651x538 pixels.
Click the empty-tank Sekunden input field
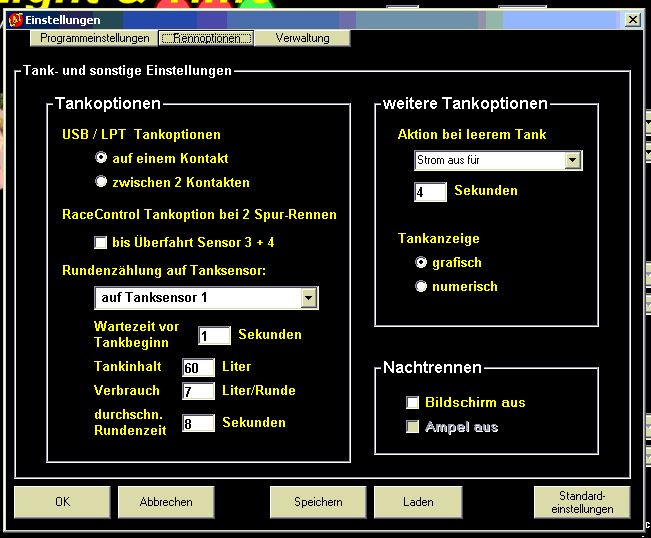[x=430, y=191]
